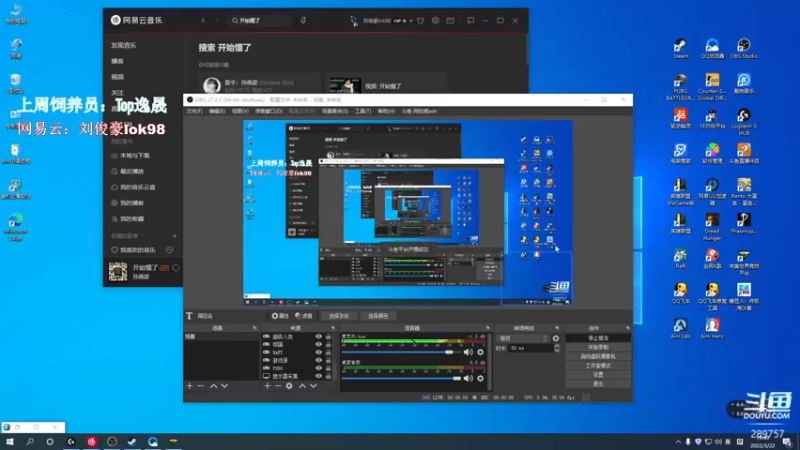The width and height of the screenshot is (800, 450).
Task: Hide the RAFT source via eye icon
Action: tap(318, 353)
